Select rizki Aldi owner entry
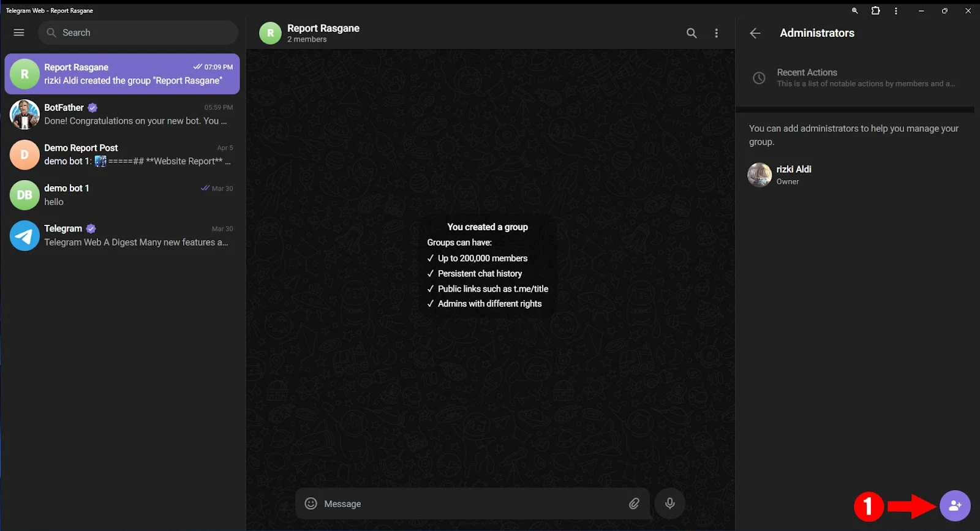Image resolution: width=980 pixels, height=531 pixels. click(x=855, y=175)
